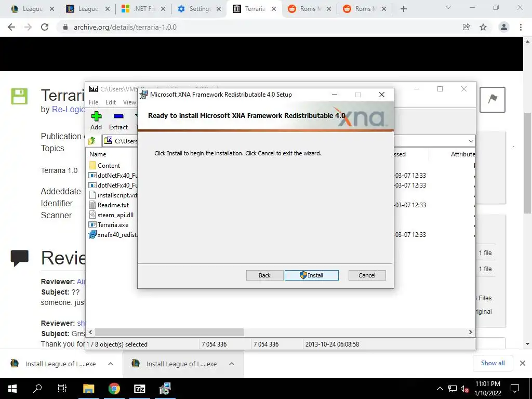This screenshot has width=532, height=399.
Task: Open the notification center icon
Action: tap(515, 389)
